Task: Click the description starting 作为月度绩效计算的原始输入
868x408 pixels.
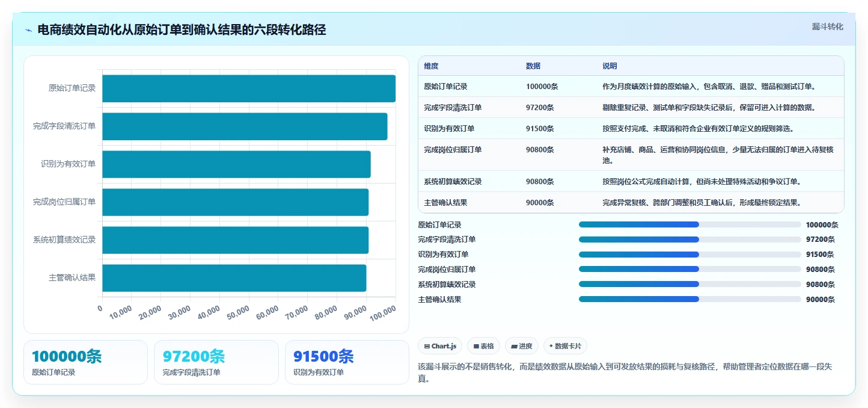Action: 709,87
